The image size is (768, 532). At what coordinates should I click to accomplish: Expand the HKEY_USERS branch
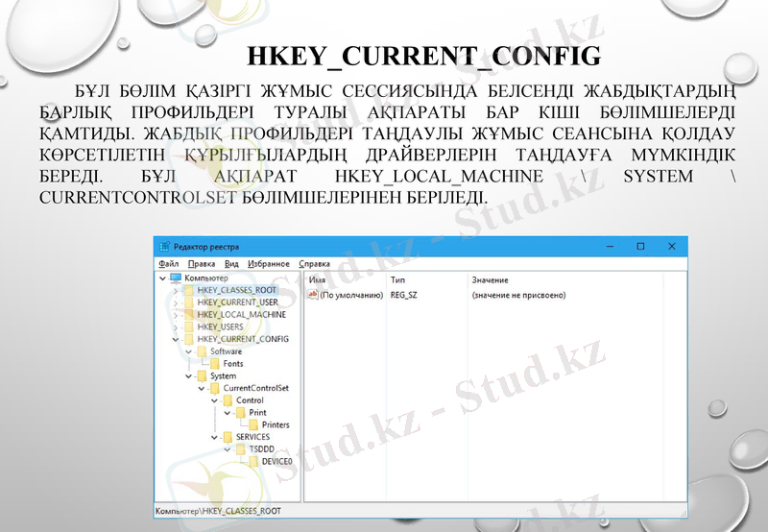tap(176, 327)
